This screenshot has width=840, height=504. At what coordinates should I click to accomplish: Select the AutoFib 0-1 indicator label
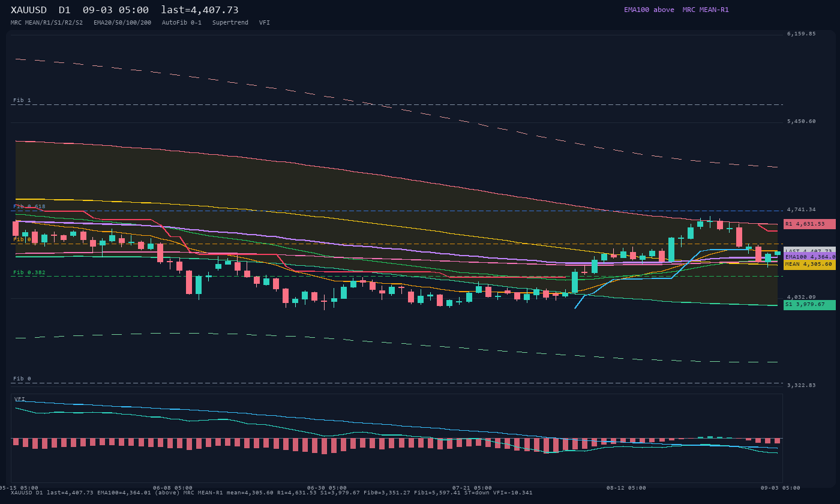[x=182, y=23]
